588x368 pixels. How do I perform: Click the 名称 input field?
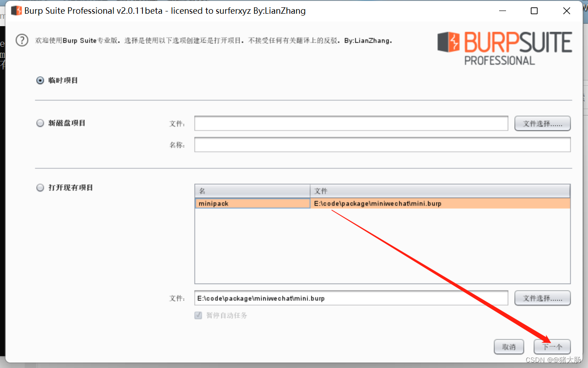point(382,145)
